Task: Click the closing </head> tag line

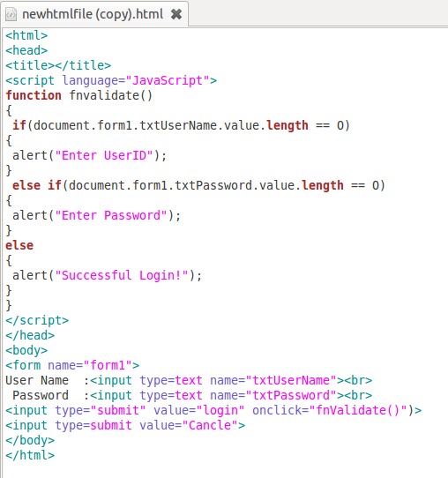Action: coord(30,336)
